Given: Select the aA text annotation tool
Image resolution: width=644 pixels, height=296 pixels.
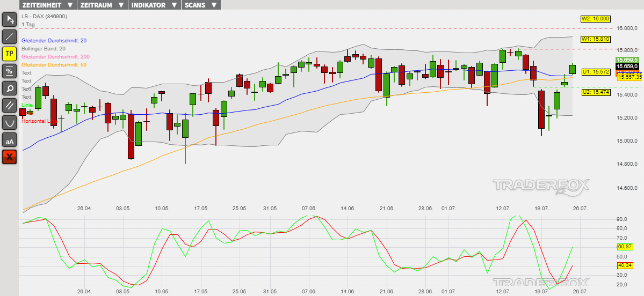Looking at the screenshot, I should (x=10, y=140).
